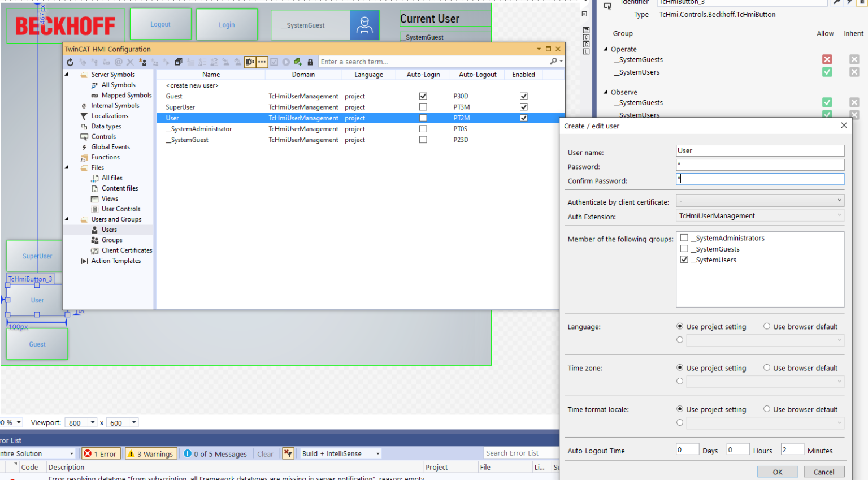This screenshot has height=480, width=868.
Task: Uncheck _SystemUsers group membership
Action: (x=684, y=260)
